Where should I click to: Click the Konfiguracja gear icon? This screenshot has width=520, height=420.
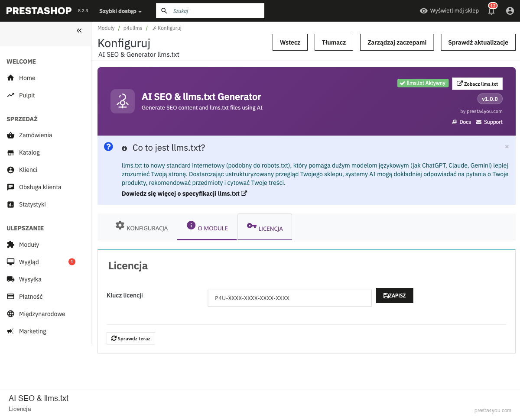coord(120,225)
